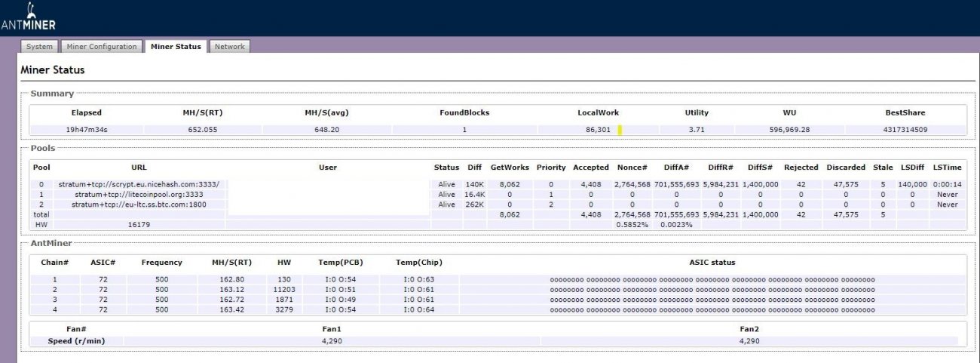Click the LSDiff value 140,000
This screenshot has height=363, width=980.
coord(911,184)
